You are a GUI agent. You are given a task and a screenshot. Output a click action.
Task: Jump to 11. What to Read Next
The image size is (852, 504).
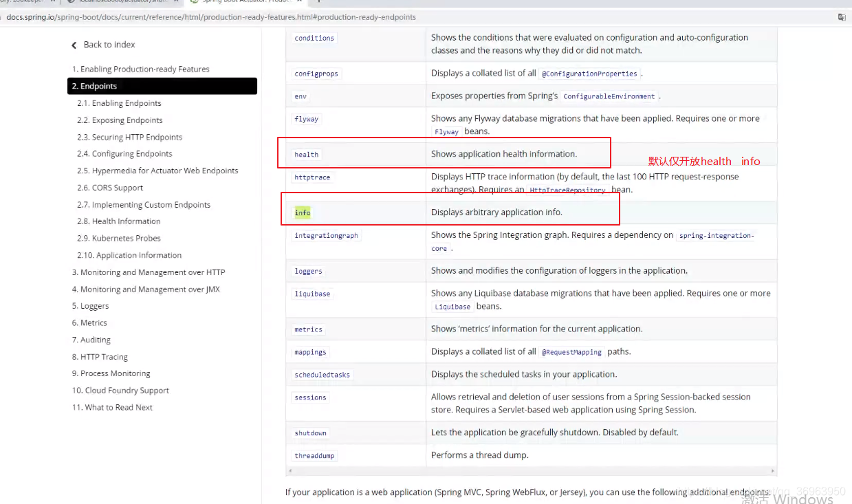[112, 408]
